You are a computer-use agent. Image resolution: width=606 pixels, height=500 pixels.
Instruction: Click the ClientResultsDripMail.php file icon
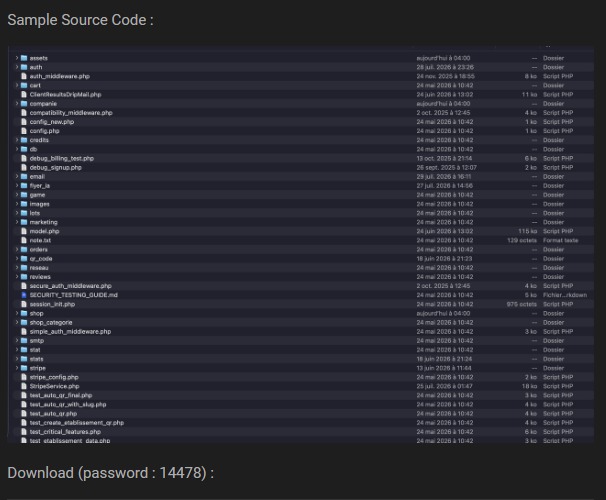coord(24,94)
